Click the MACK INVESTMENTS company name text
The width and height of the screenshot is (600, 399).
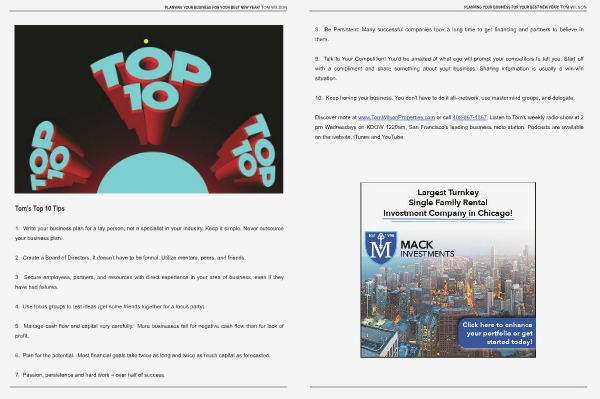point(427,249)
